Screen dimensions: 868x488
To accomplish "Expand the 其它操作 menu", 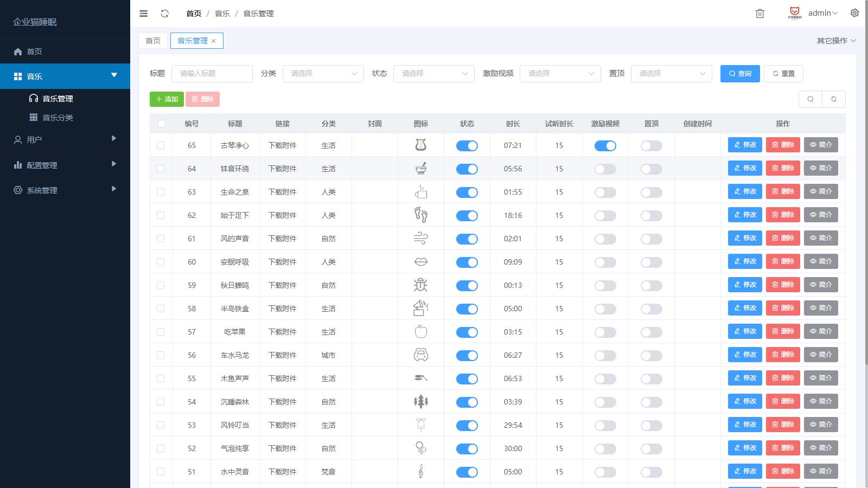I will pos(836,41).
